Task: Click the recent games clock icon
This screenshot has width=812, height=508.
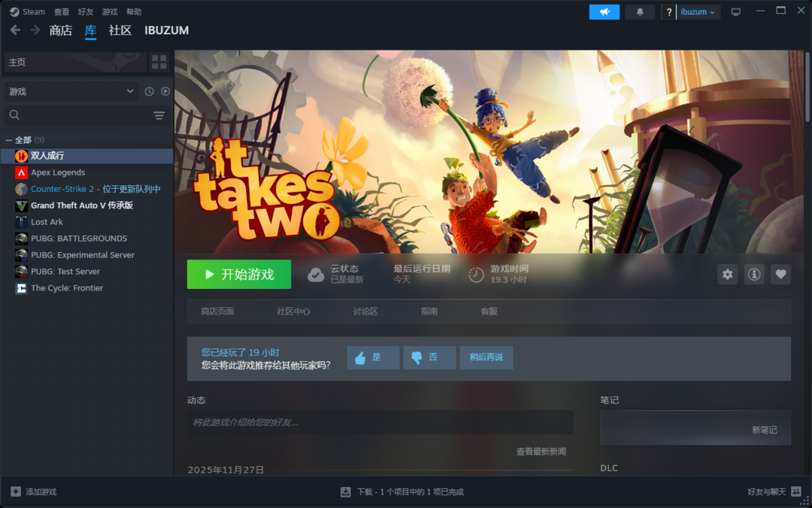Action: pyautogui.click(x=149, y=91)
